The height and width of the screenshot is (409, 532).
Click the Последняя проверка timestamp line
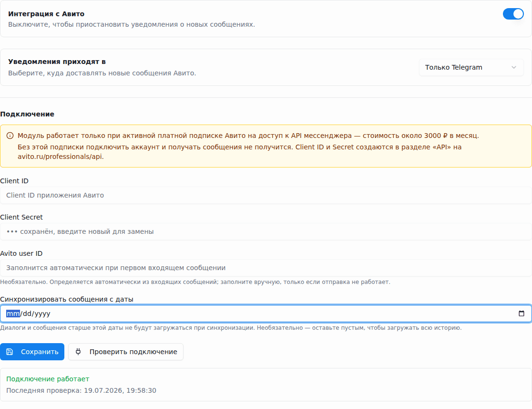point(82,390)
